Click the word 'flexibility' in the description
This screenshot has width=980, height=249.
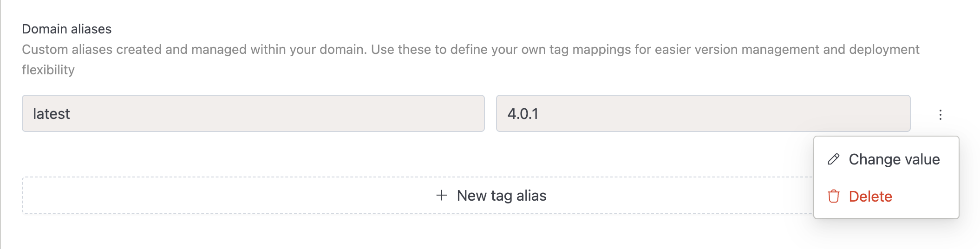tap(48, 70)
